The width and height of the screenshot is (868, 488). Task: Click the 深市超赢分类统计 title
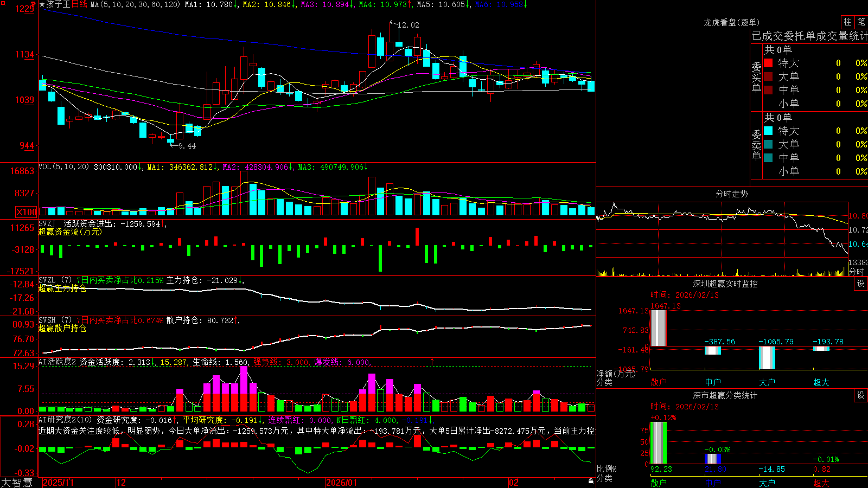(x=725, y=395)
